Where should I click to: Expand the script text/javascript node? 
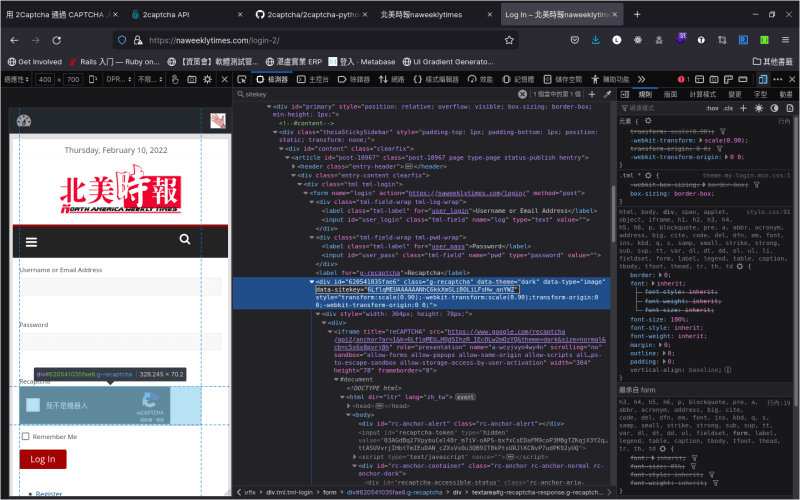point(355,457)
